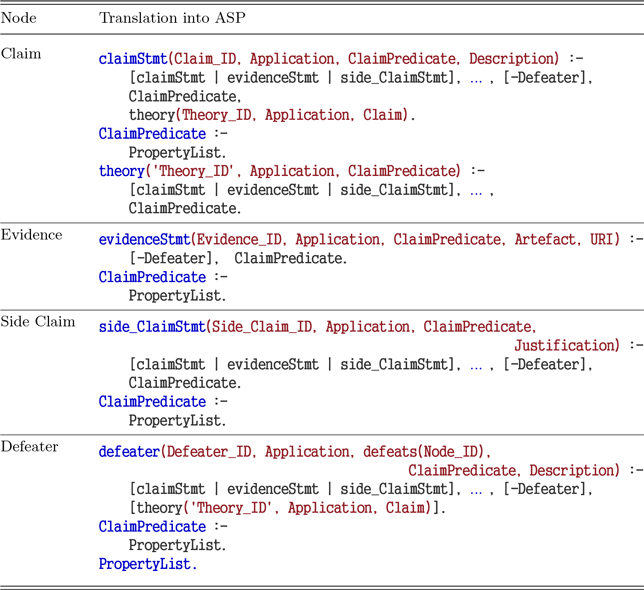Select the "Defeater" row label

(29, 447)
